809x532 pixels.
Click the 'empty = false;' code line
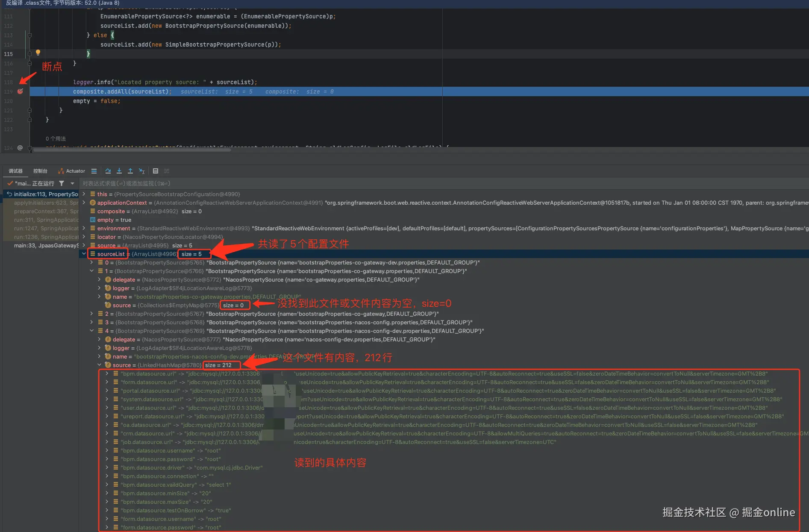tap(97, 101)
